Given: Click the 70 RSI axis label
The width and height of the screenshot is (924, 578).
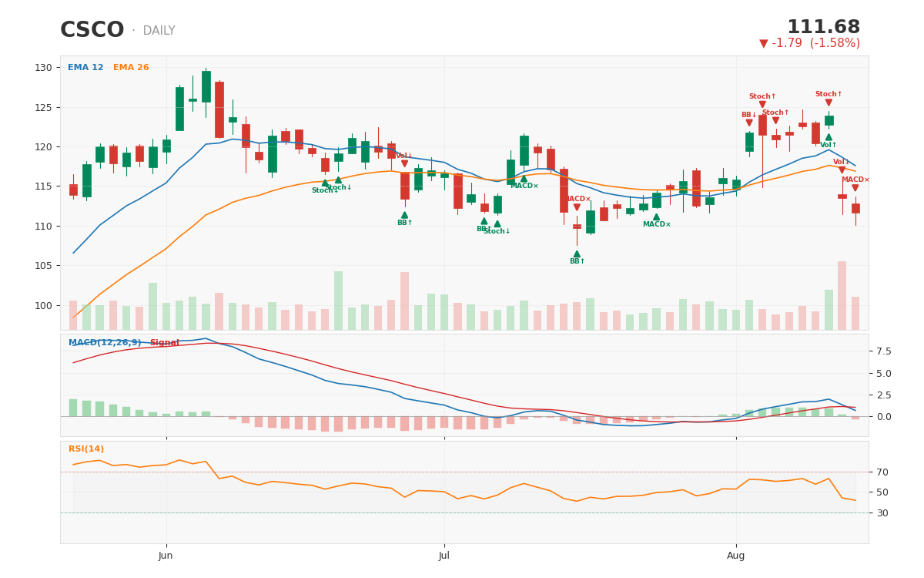Looking at the screenshot, I should (882, 472).
